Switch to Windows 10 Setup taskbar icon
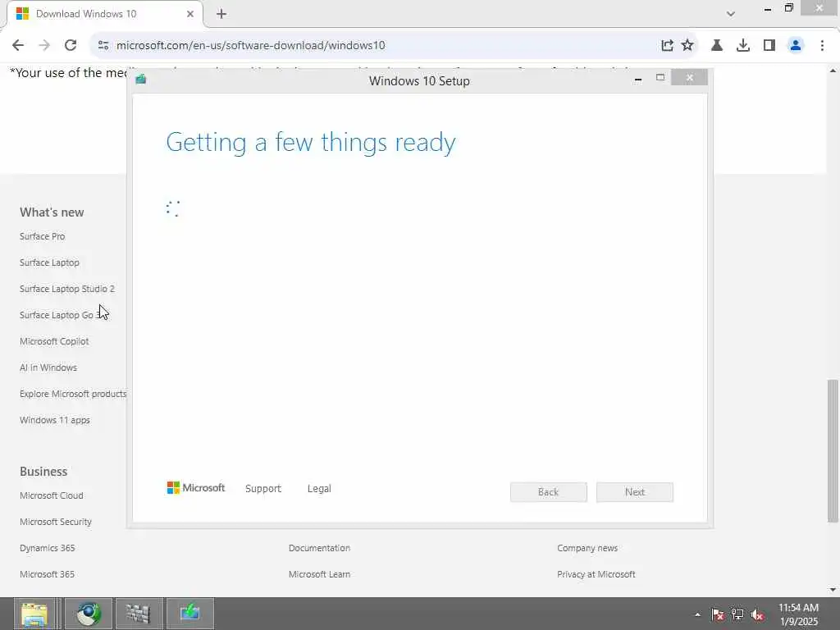 190,614
